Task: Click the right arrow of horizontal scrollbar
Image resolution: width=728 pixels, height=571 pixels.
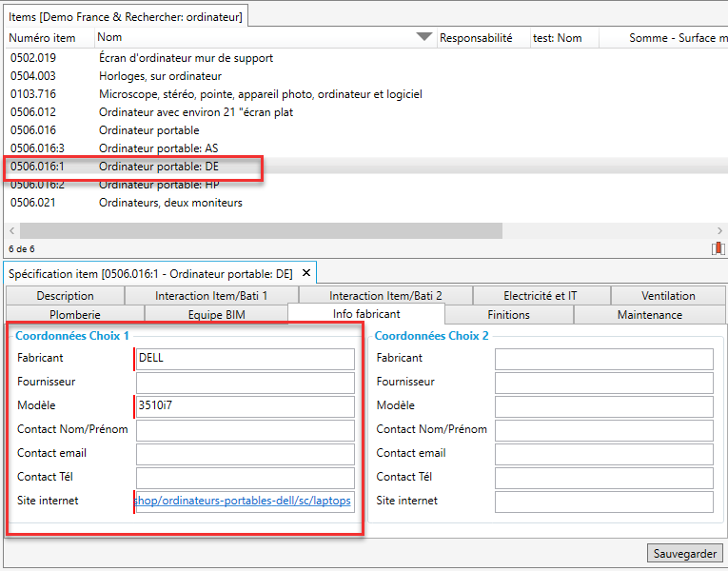Action: click(x=719, y=231)
